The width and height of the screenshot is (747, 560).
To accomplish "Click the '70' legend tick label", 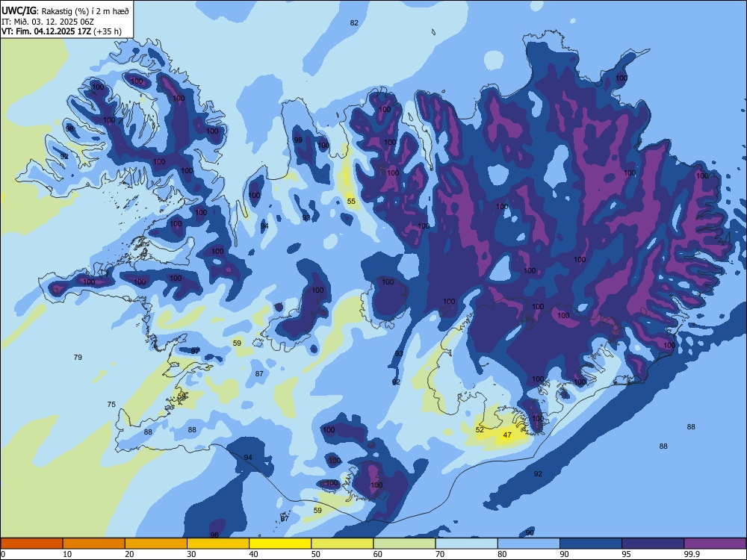I will click(440, 554).
